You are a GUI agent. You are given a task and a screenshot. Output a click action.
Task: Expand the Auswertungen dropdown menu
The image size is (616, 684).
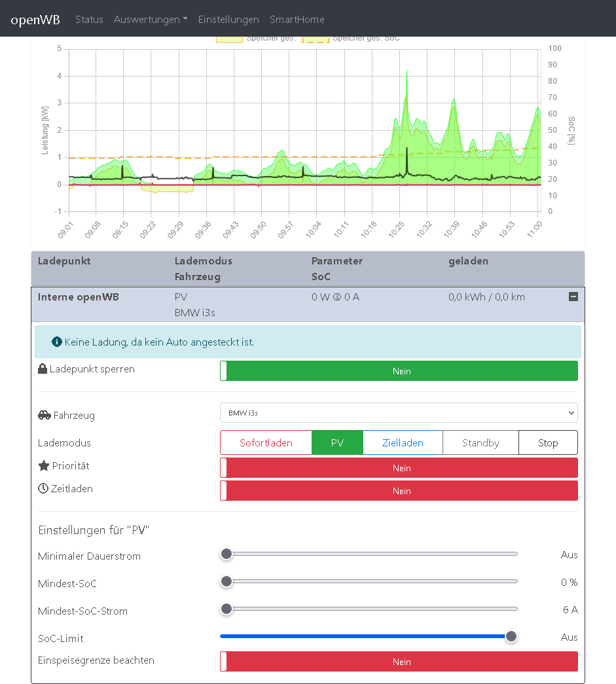(x=151, y=20)
